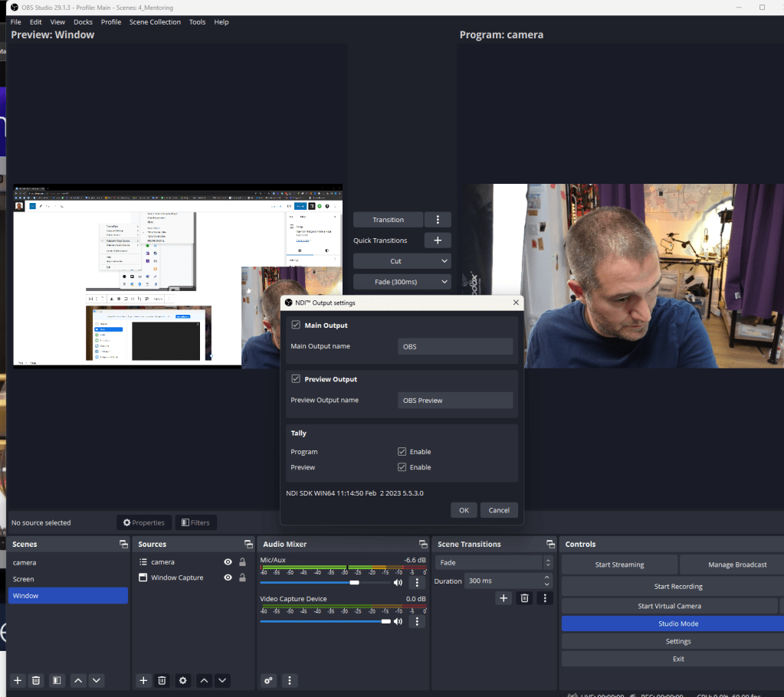784x697 pixels.
Task: Mute Mic/Aux speaker icon
Action: [398, 583]
